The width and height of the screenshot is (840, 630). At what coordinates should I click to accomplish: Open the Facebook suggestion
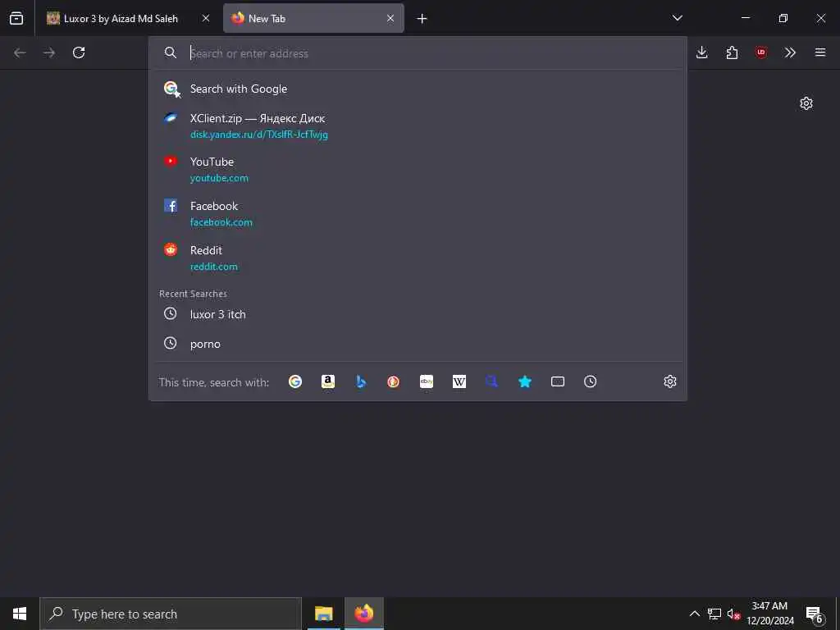(x=418, y=214)
